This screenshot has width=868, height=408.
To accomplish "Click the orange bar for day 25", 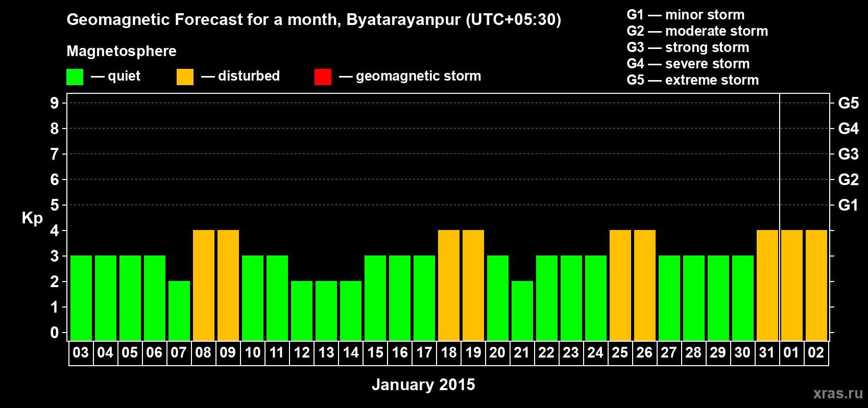I will click(x=620, y=285).
